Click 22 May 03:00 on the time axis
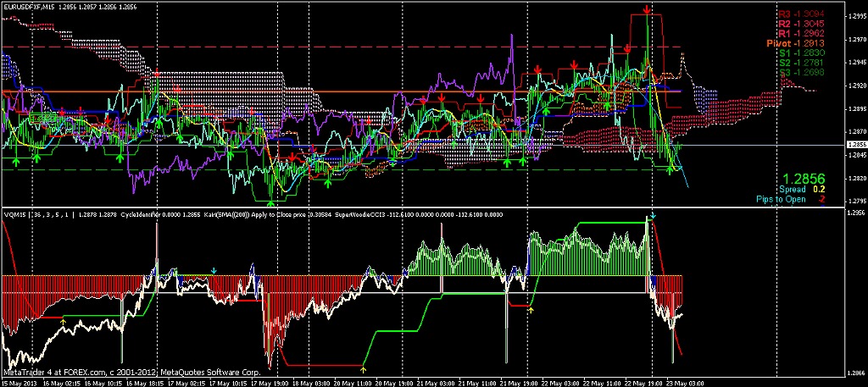The width and height of the screenshot is (868, 387). [x=561, y=383]
